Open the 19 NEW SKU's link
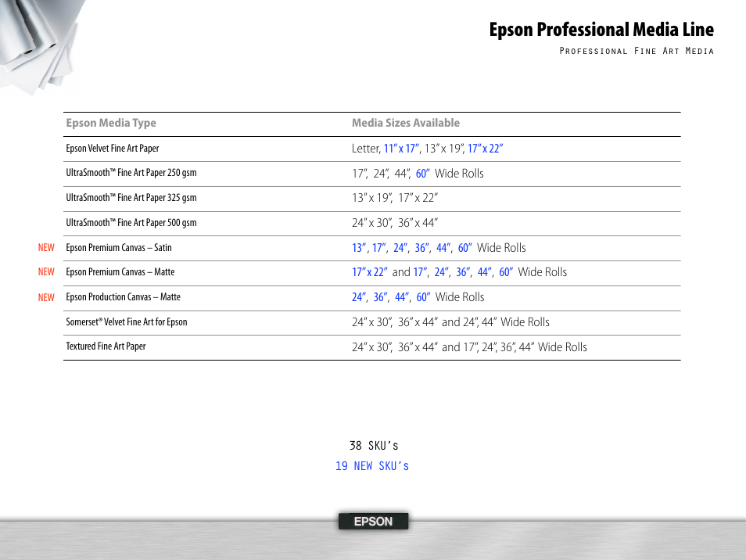746x560 pixels. 372,466
